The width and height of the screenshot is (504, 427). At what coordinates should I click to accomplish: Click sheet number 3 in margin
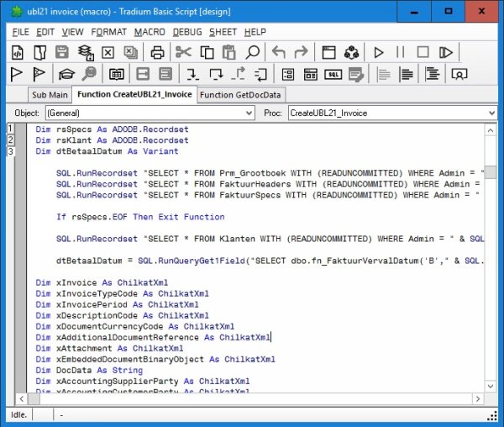point(10,150)
